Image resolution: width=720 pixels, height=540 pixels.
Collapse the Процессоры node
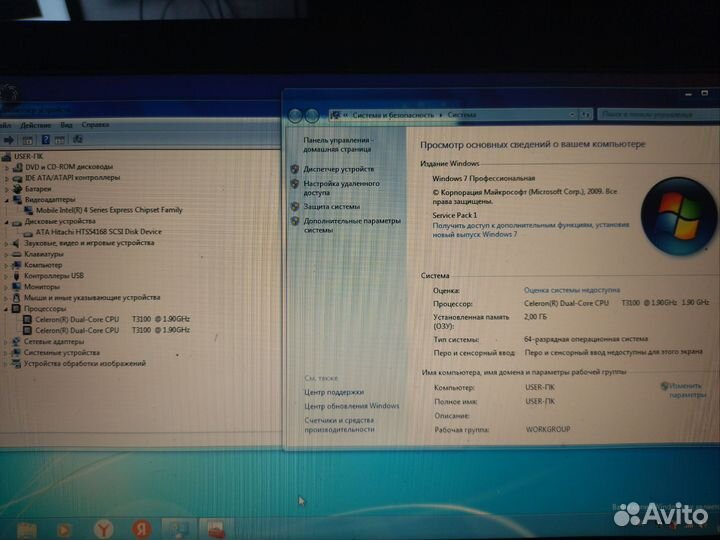point(7,309)
